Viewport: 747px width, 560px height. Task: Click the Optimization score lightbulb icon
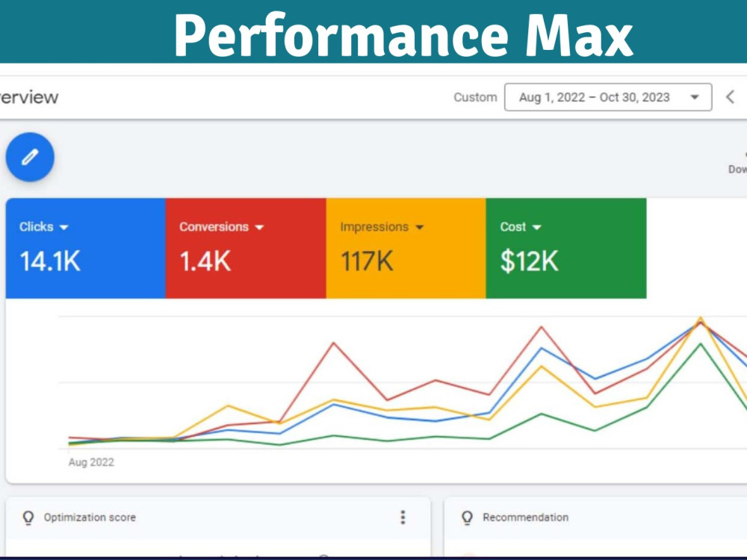(28, 517)
